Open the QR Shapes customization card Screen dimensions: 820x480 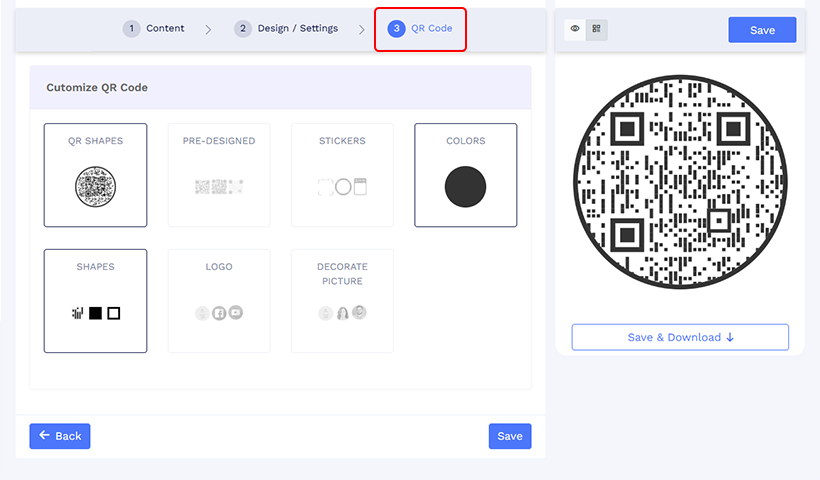point(95,175)
